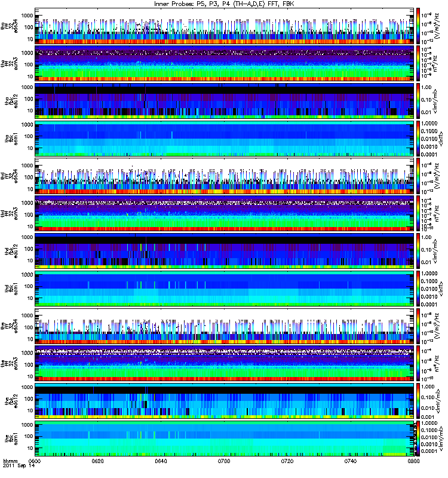The image size is (448, 478).
Task: Click inside the thd fbk scm1 spectrogram
Action: [225, 289]
